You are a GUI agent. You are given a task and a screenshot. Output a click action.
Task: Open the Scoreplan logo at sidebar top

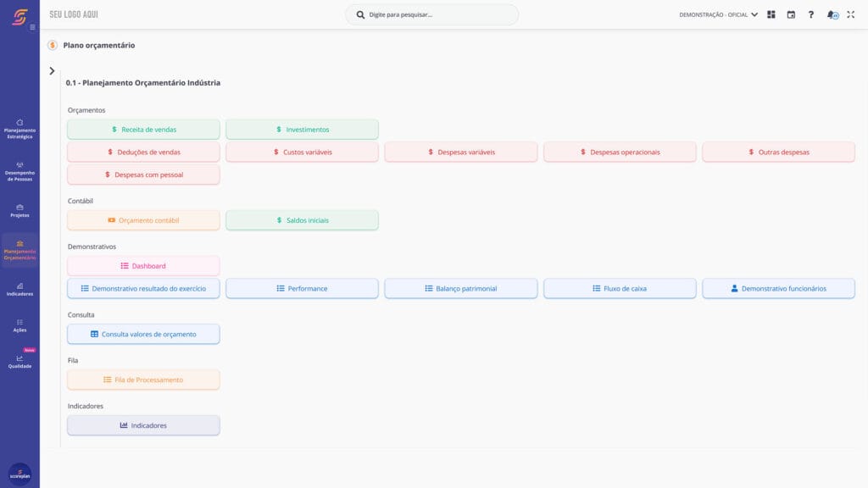tap(20, 17)
